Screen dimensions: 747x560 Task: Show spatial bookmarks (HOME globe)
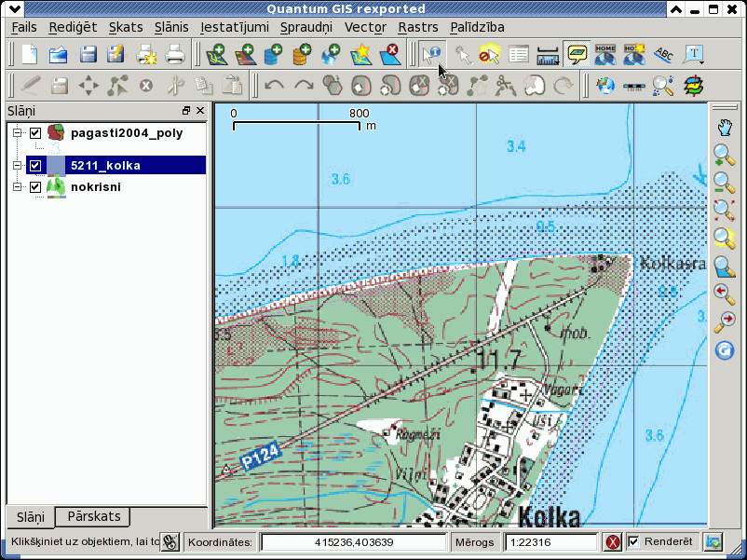(x=605, y=54)
